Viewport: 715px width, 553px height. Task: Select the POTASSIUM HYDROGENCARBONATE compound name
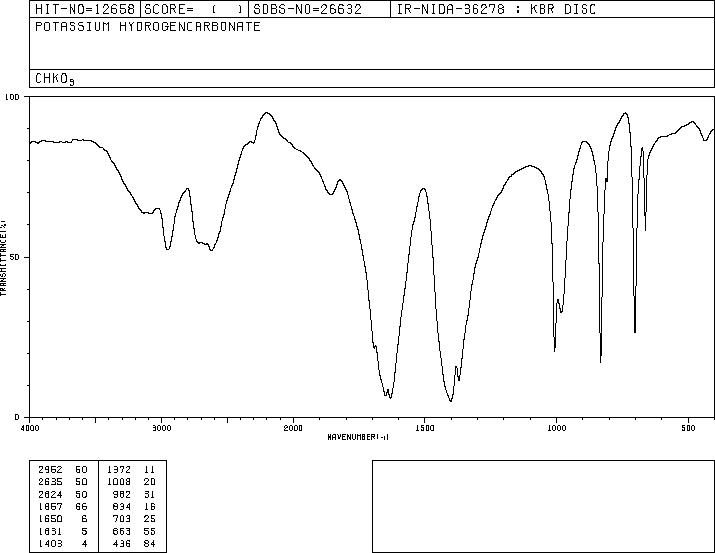click(148, 27)
